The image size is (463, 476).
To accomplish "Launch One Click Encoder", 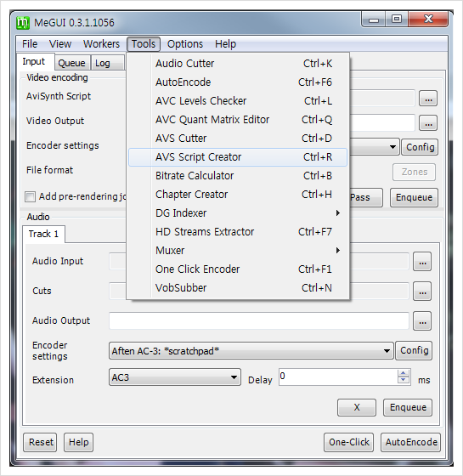I will [x=238, y=269].
